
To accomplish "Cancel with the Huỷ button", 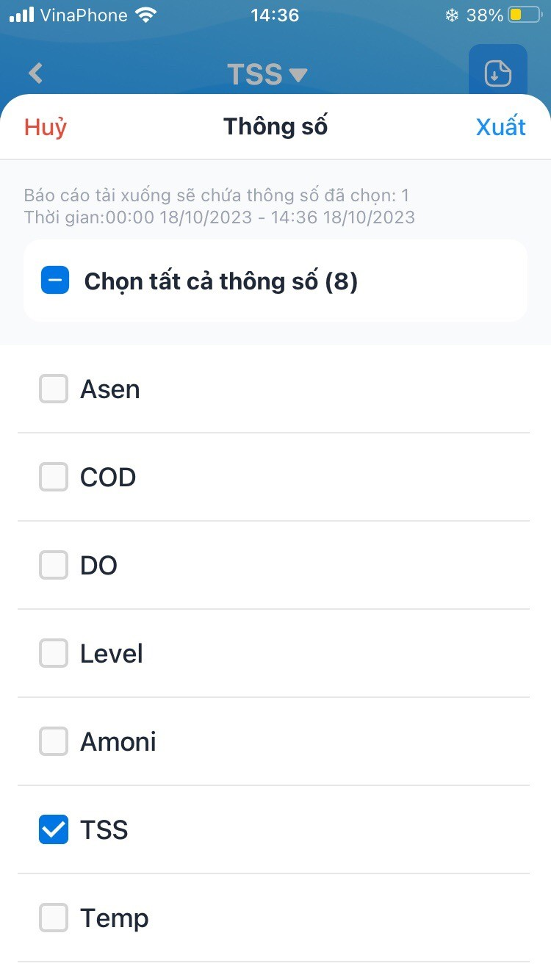I will pos(46,127).
